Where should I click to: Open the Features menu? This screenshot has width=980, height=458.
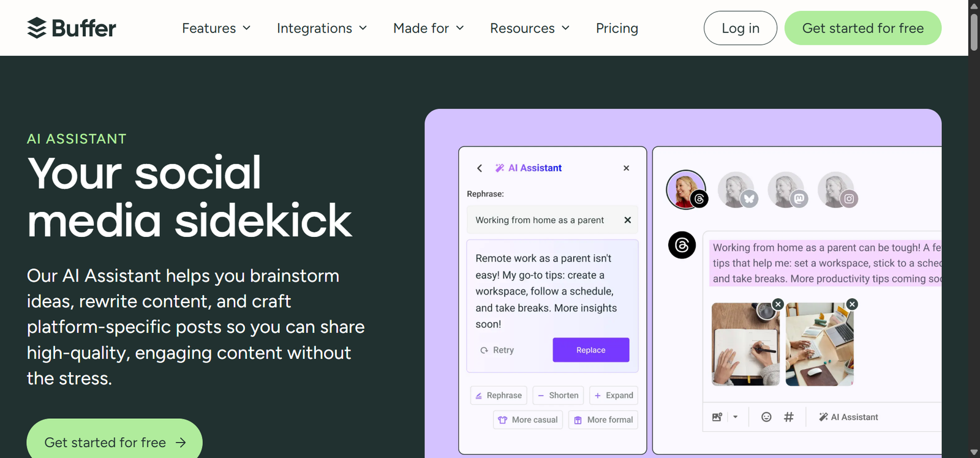click(216, 28)
